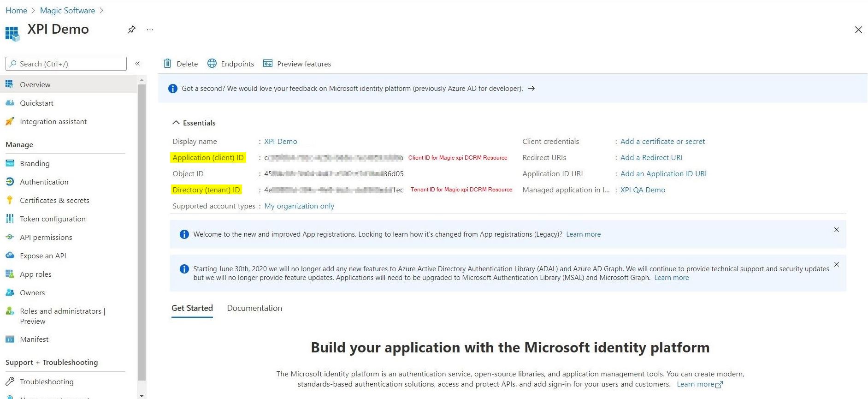868x399 pixels.
Task: Click the Directory (tenant) ID label
Action: (x=206, y=190)
